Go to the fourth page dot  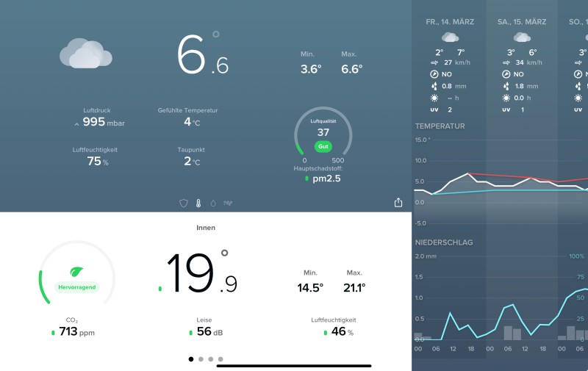click(220, 359)
